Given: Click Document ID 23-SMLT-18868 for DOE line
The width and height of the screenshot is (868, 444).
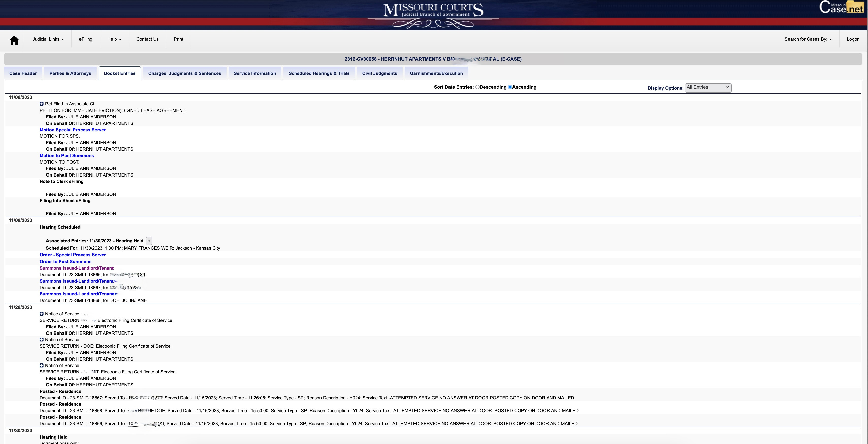Looking at the screenshot, I should 94,300.
